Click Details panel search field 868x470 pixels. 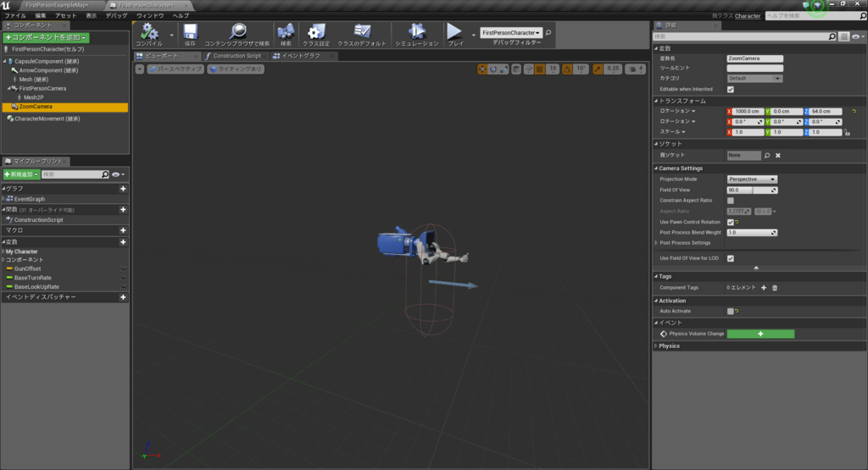(744, 36)
